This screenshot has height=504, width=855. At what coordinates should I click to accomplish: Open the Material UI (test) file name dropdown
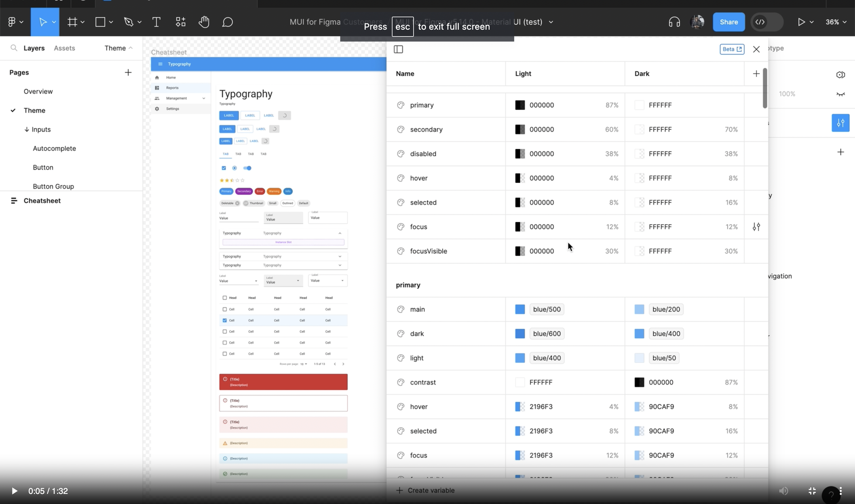(x=550, y=22)
